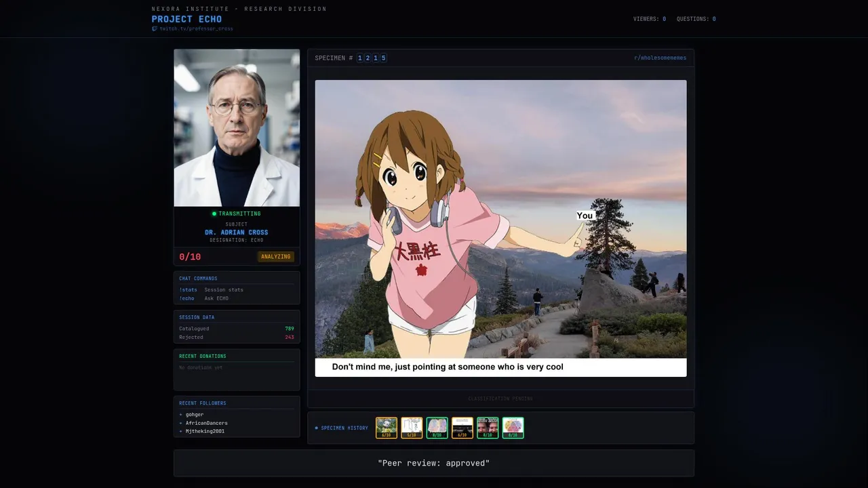This screenshot has width=868, height=488.
Task: Click the RECENT DONATIONS heading
Action: point(203,356)
